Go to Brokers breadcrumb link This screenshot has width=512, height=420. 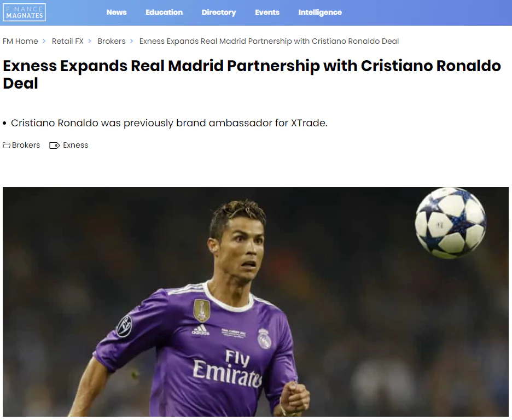112,41
